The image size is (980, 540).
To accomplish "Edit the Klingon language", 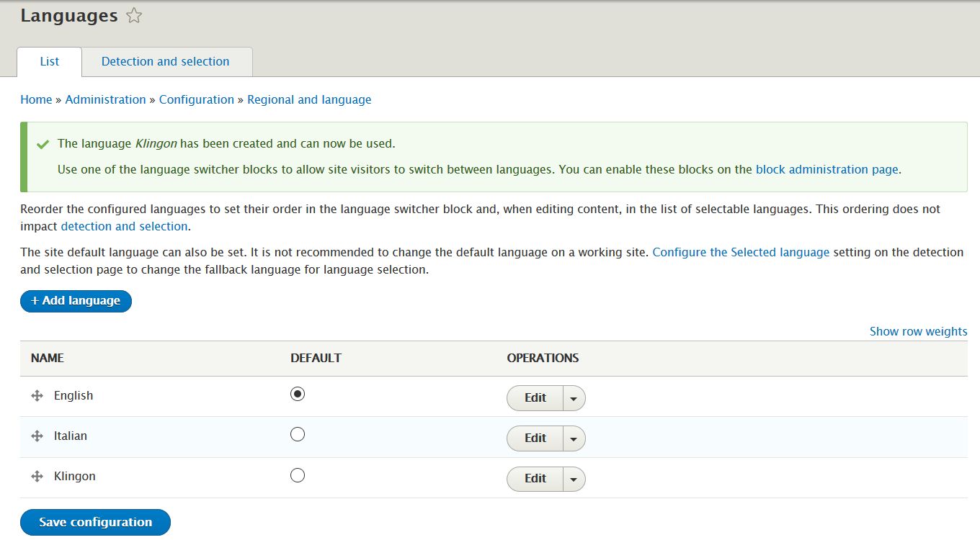I will [x=534, y=479].
